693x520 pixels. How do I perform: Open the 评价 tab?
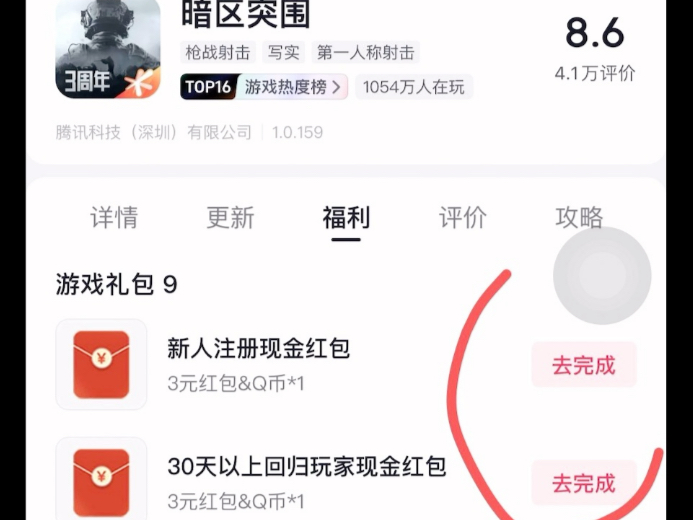pyautogui.click(x=463, y=217)
